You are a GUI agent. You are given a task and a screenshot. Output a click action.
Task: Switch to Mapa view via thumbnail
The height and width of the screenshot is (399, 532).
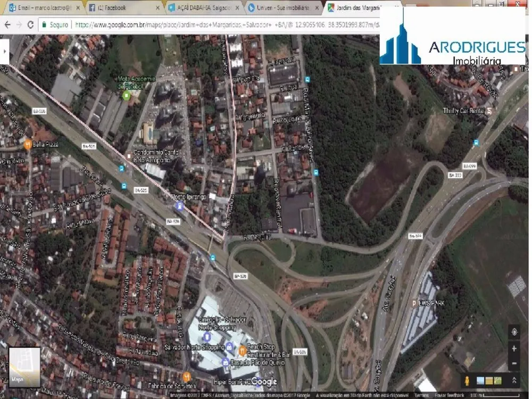[x=24, y=367]
